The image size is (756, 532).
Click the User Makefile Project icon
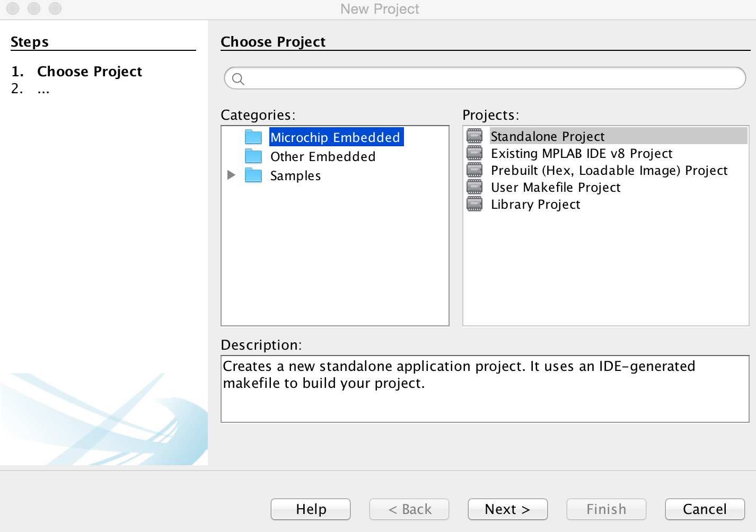(x=474, y=187)
